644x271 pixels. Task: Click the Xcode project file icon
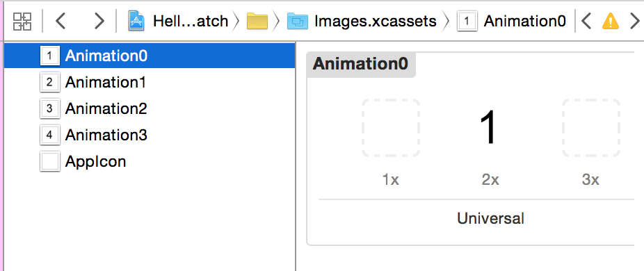(136, 21)
